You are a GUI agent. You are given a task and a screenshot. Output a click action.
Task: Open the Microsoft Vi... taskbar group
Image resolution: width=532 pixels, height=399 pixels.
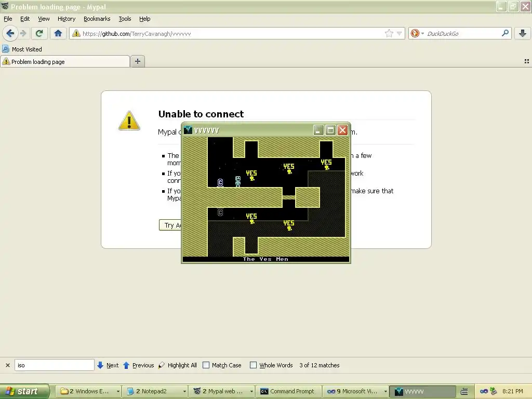(x=355, y=391)
